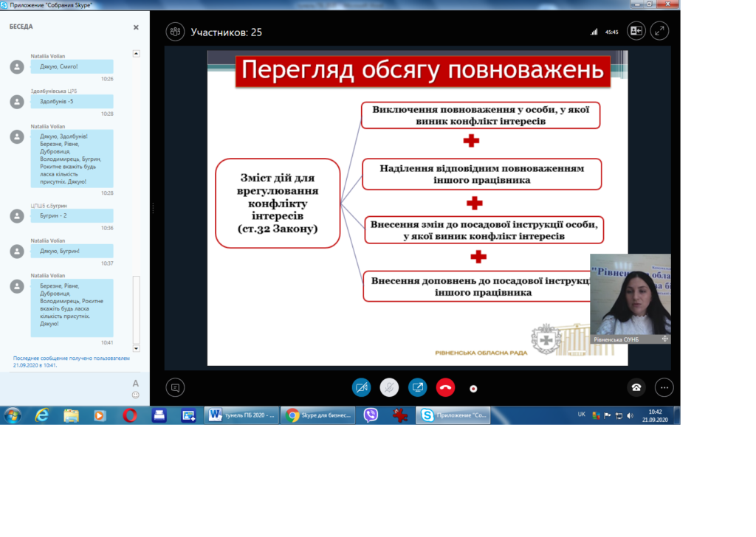Toggle the conversation chat panel button
Viewport: 756px width, 537px height.
click(175, 387)
